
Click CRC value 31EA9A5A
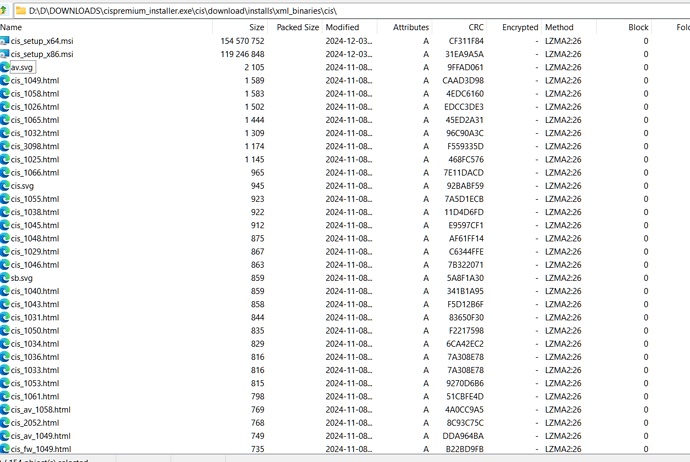click(465, 54)
